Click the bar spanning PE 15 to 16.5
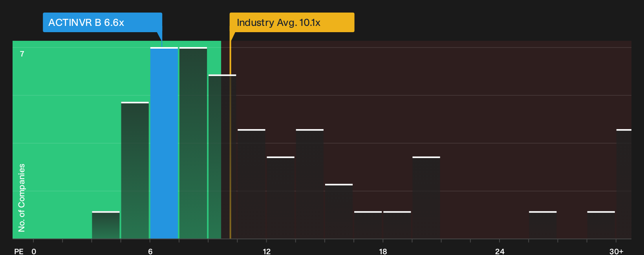644x255 pixels. pos(339,211)
